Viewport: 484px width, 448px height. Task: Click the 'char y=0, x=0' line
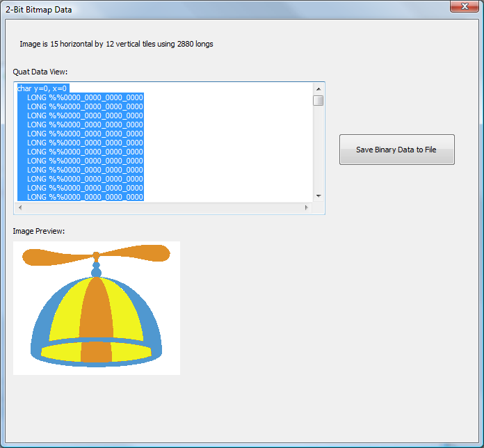tap(42, 88)
